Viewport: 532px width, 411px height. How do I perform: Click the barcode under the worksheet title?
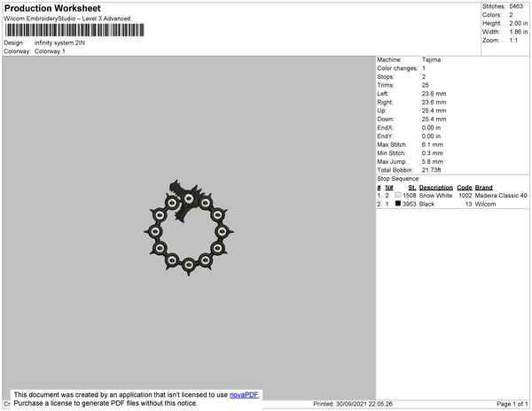click(x=74, y=30)
